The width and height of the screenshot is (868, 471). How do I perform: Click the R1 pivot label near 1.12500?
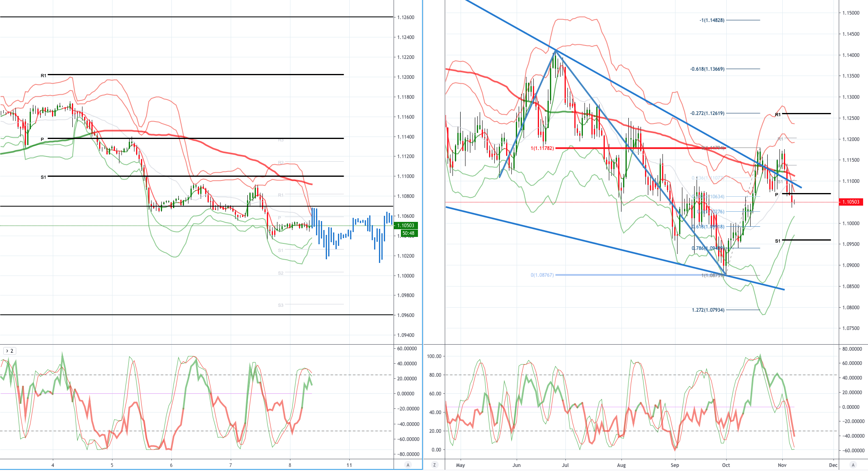pos(778,115)
